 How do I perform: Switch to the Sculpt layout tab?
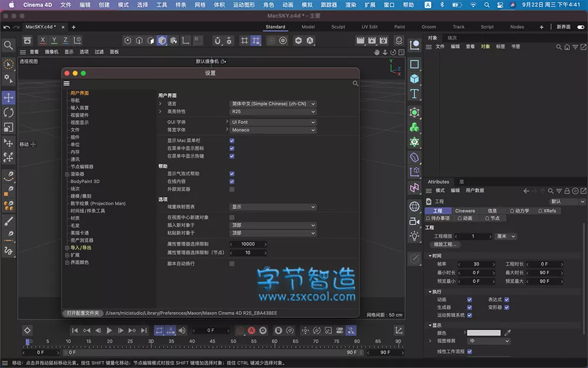tap(338, 27)
